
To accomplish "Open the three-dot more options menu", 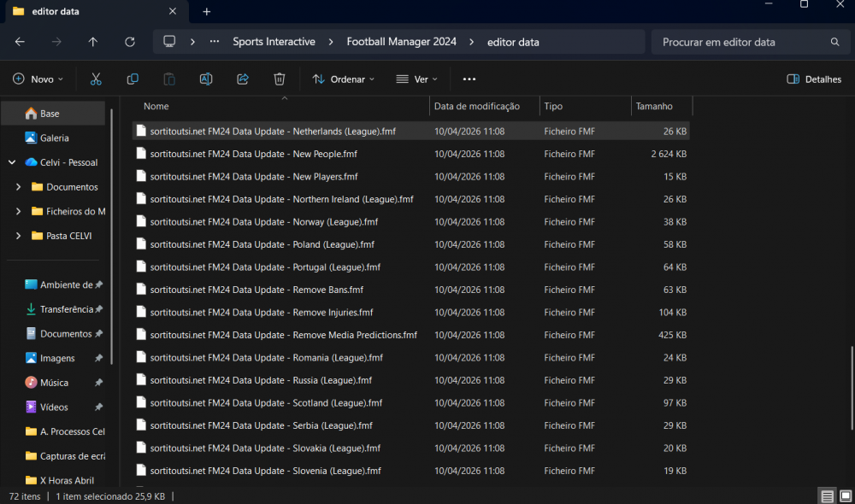I will [469, 79].
